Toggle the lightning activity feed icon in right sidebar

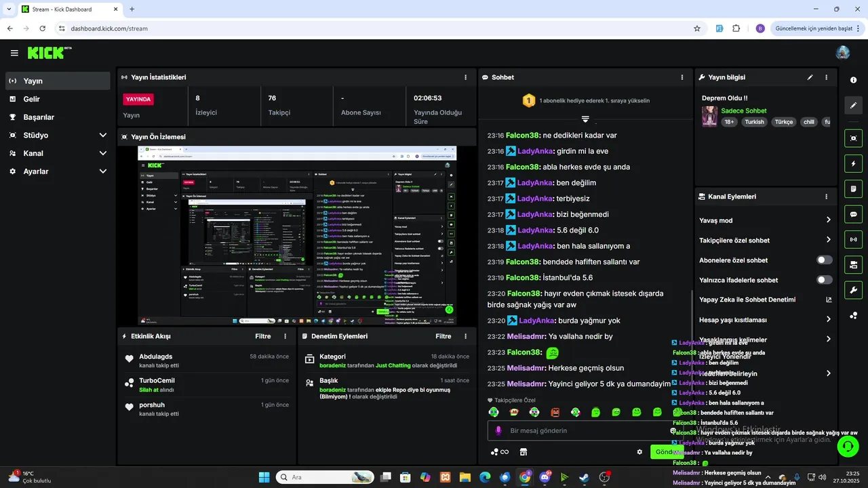pyautogui.click(x=853, y=163)
